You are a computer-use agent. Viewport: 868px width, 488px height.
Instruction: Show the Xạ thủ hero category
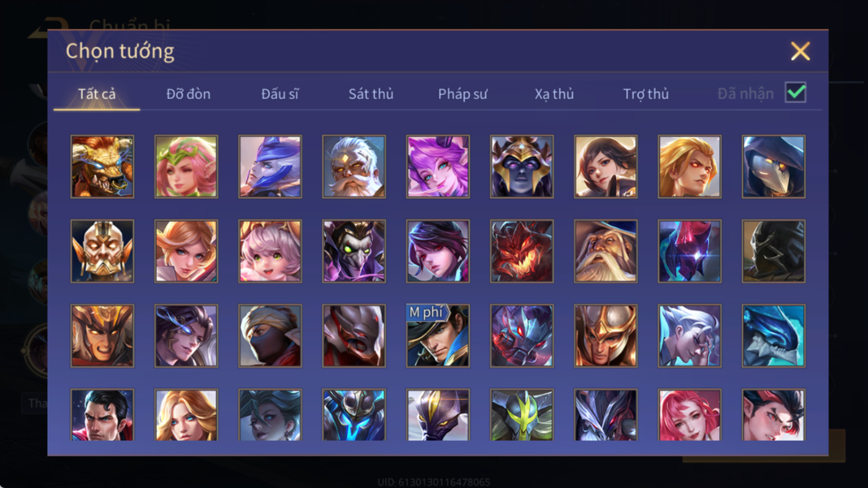pyautogui.click(x=554, y=94)
